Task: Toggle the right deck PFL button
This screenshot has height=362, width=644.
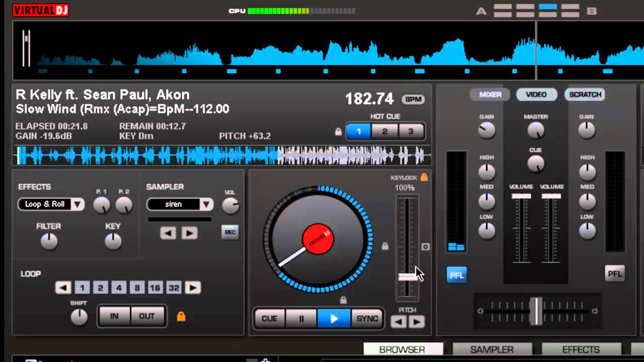Action: (615, 274)
